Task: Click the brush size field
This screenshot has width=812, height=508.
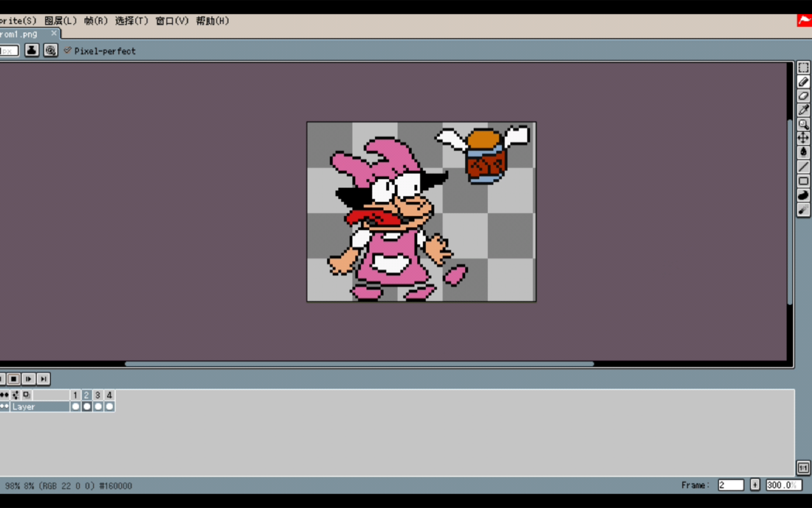Action: point(9,51)
